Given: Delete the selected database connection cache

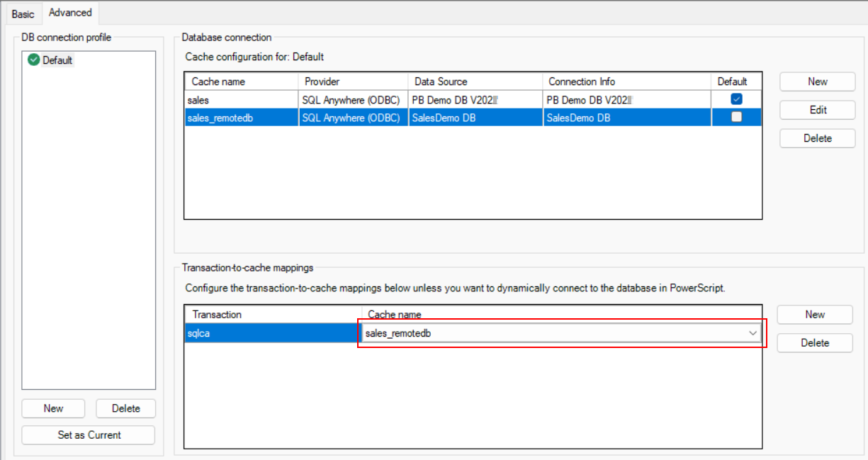Looking at the screenshot, I should 817,138.
